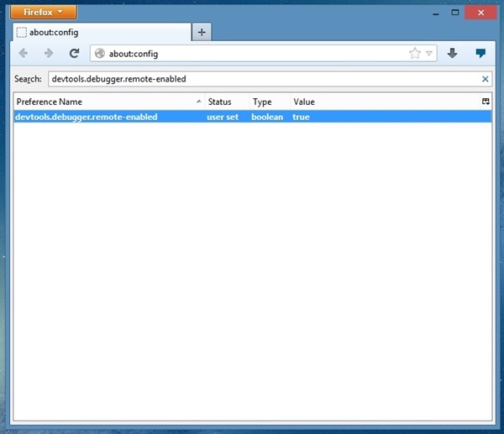Open a new tab with plus button
This screenshot has width=504, height=434.
point(202,32)
